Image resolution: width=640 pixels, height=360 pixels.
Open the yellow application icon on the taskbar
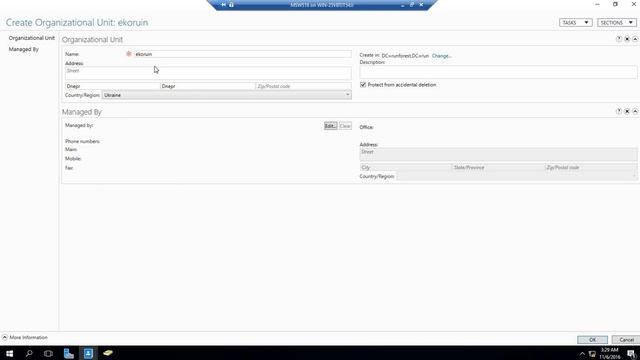[108, 353]
